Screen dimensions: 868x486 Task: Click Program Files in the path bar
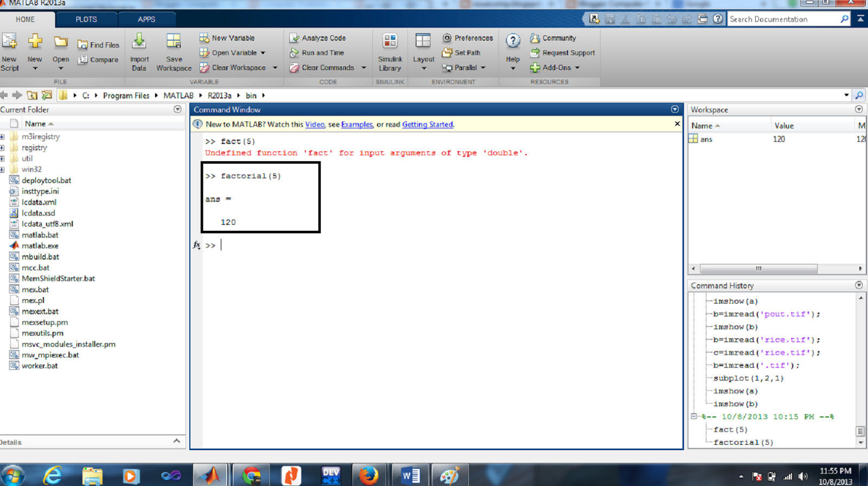coord(126,96)
